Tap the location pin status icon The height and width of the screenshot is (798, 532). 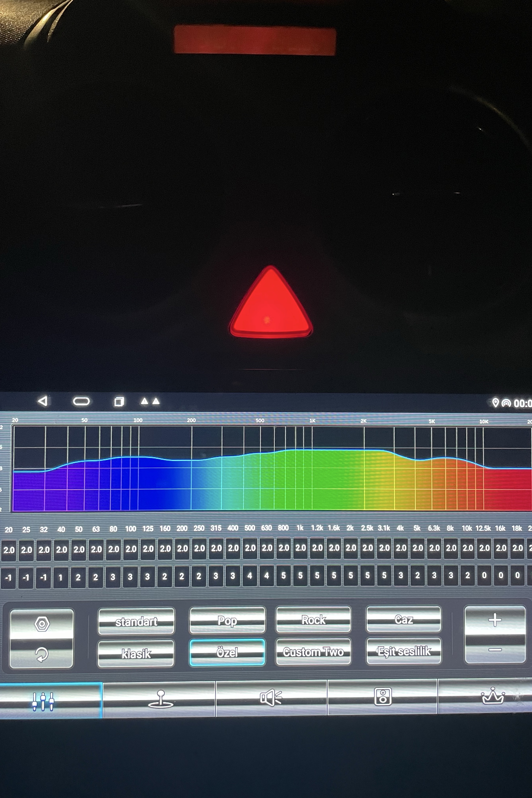click(495, 403)
